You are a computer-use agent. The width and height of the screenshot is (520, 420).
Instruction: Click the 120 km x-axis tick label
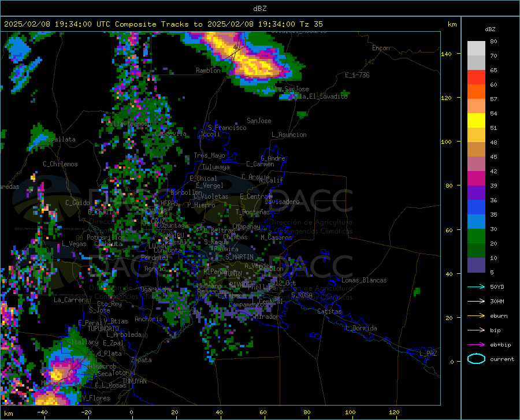click(x=394, y=412)
